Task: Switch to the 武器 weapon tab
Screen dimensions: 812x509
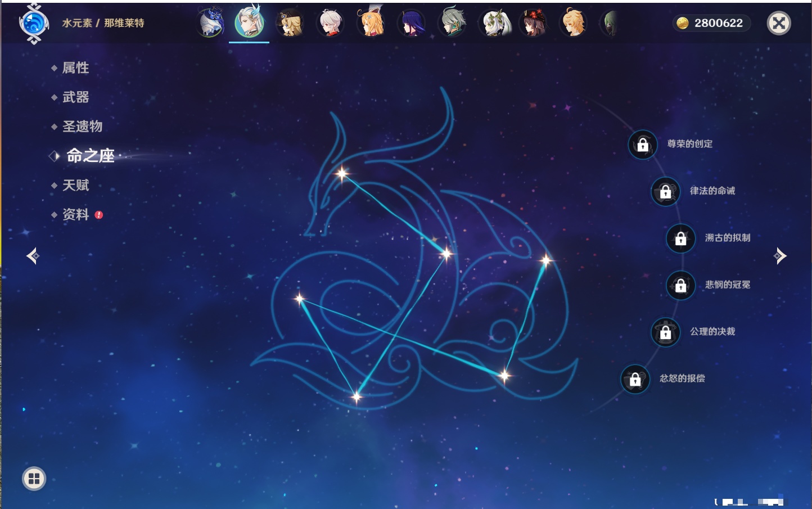Action: coord(75,97)
